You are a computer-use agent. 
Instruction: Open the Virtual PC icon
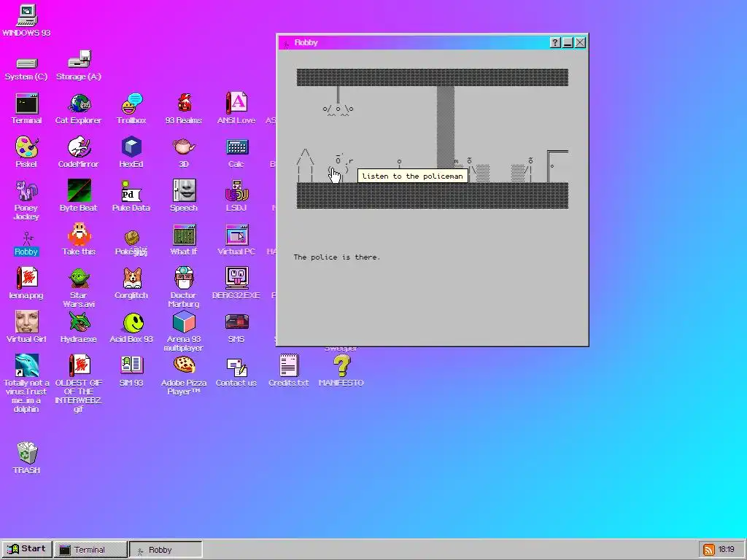click(236, 239)
